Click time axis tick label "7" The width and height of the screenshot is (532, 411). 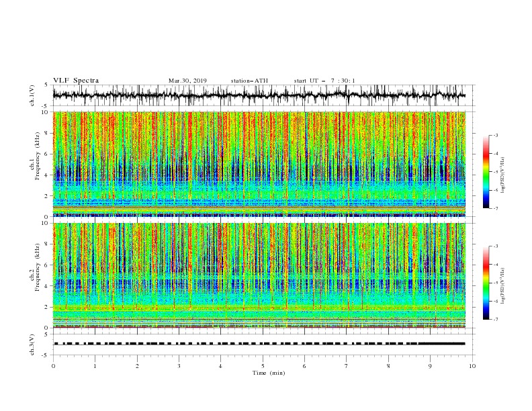tap(347, 366)
